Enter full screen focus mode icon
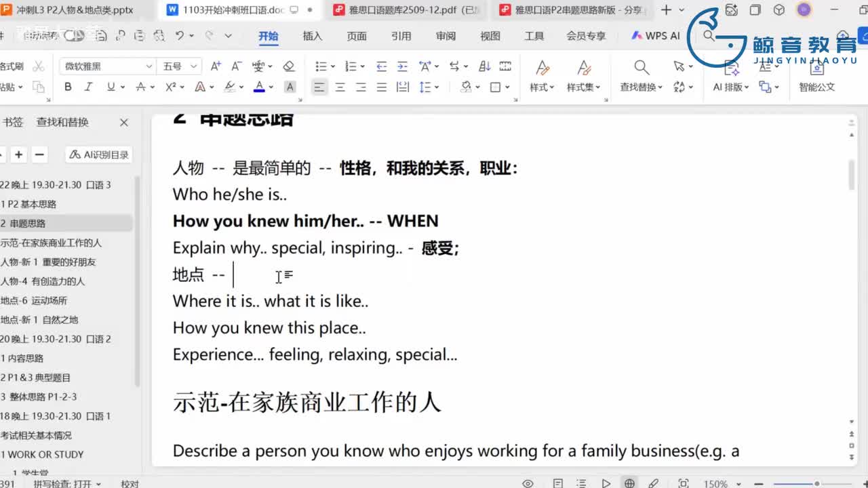This screenshot has width=868, height=488. (x=684, y=483)
